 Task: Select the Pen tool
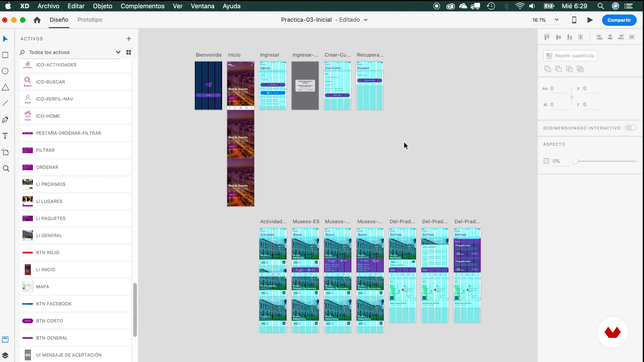[x=5, y=120]
